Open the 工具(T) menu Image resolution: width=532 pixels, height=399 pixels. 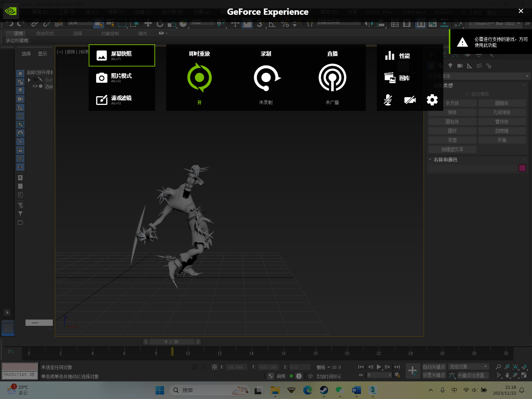click(x=67, y=12)
